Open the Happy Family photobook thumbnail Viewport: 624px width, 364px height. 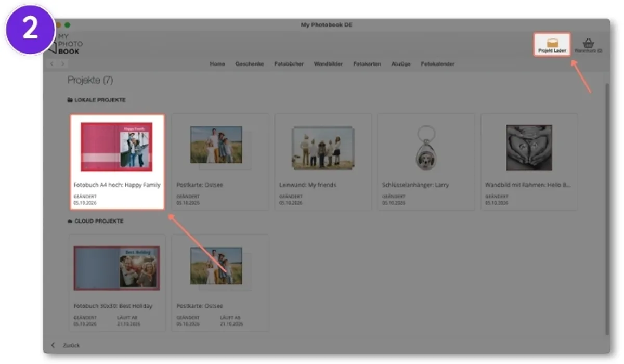116,147
